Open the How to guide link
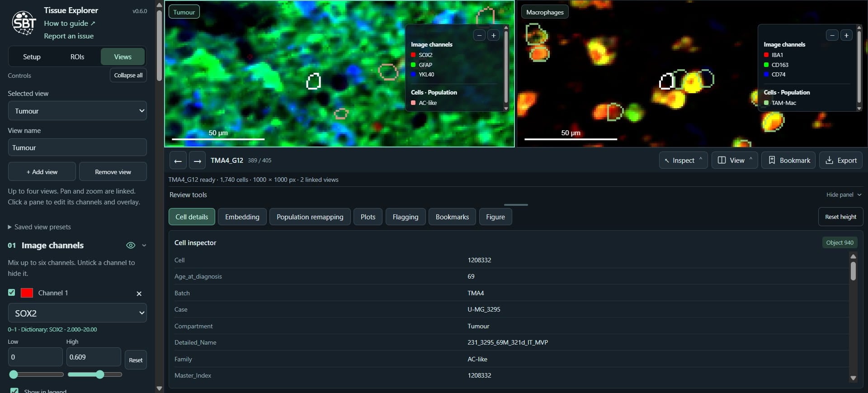 tap(70, 23)
